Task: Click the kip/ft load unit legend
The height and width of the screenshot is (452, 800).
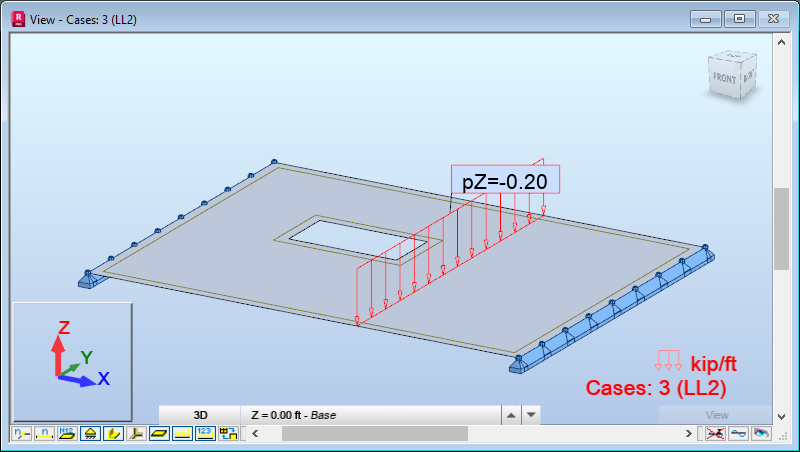Action: pyautogui.click(x=697, y=362)
